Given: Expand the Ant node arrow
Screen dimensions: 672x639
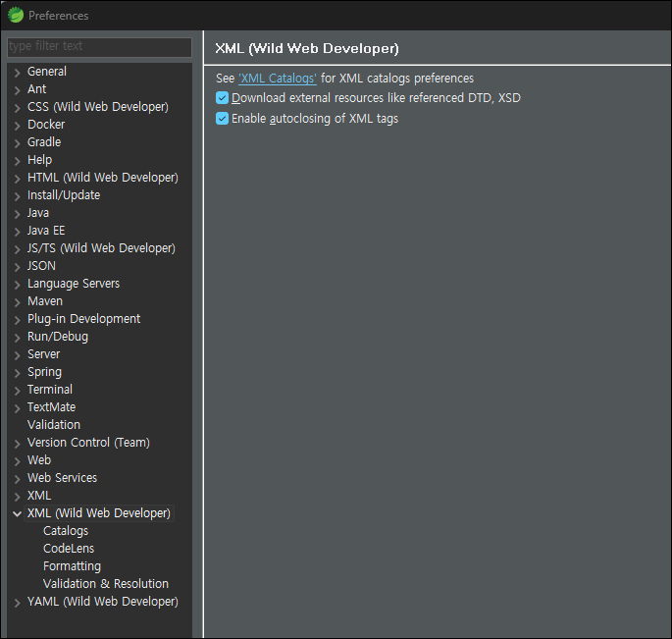Looking at the screenshot, I should [x=17, y=90].
